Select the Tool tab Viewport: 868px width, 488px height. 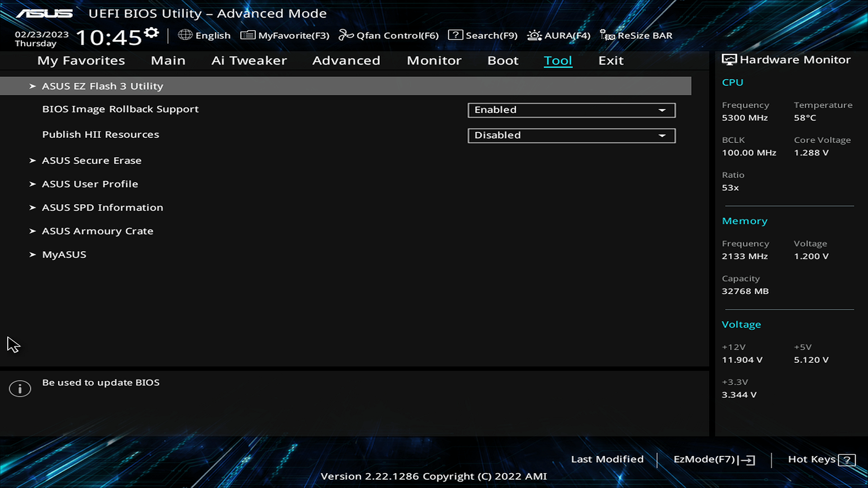[x=557, y=60]
